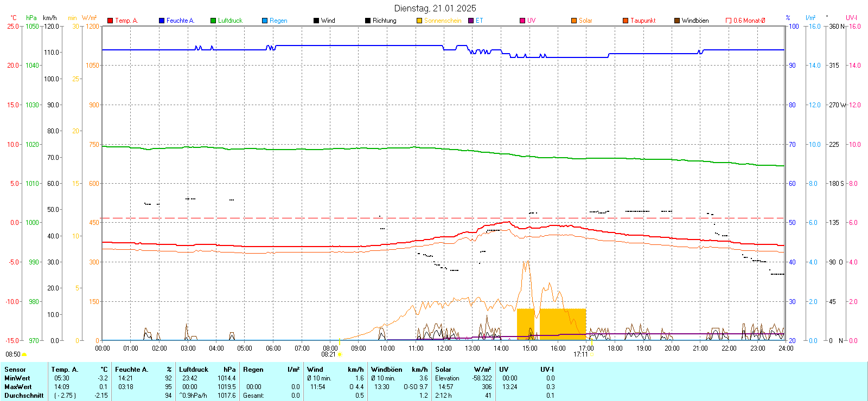Click the sunset marker at 17:11
The image size is (868, 401).
pyautogui.click(x=591, y=354)
